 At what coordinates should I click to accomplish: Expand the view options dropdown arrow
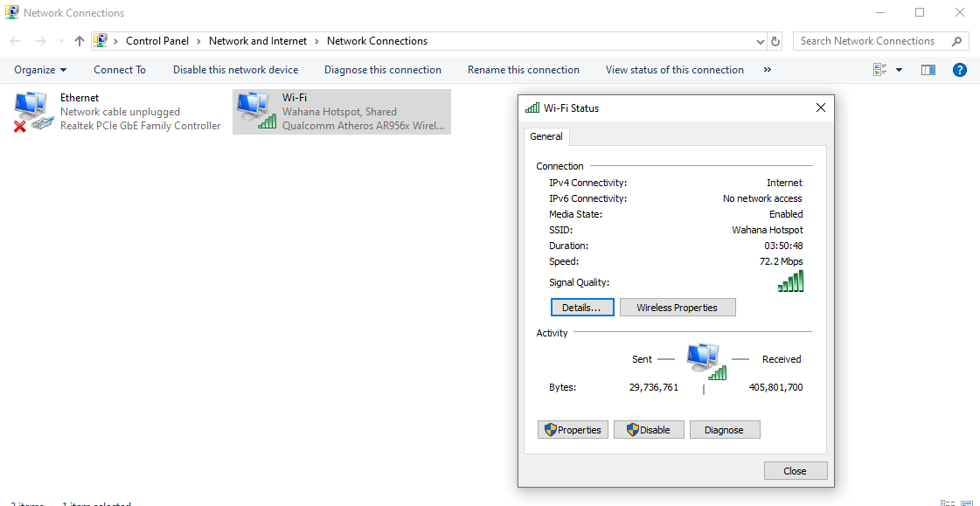click(899, 70)
